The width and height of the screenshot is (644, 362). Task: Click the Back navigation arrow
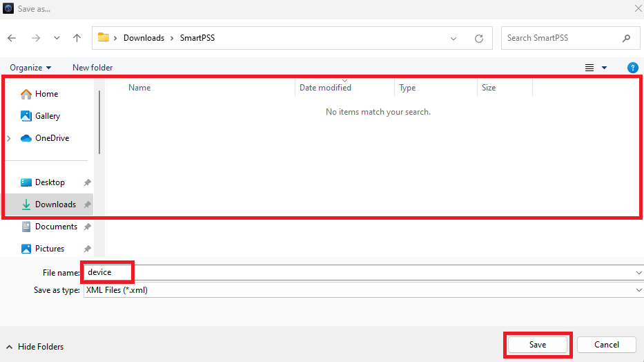point(12,38)
